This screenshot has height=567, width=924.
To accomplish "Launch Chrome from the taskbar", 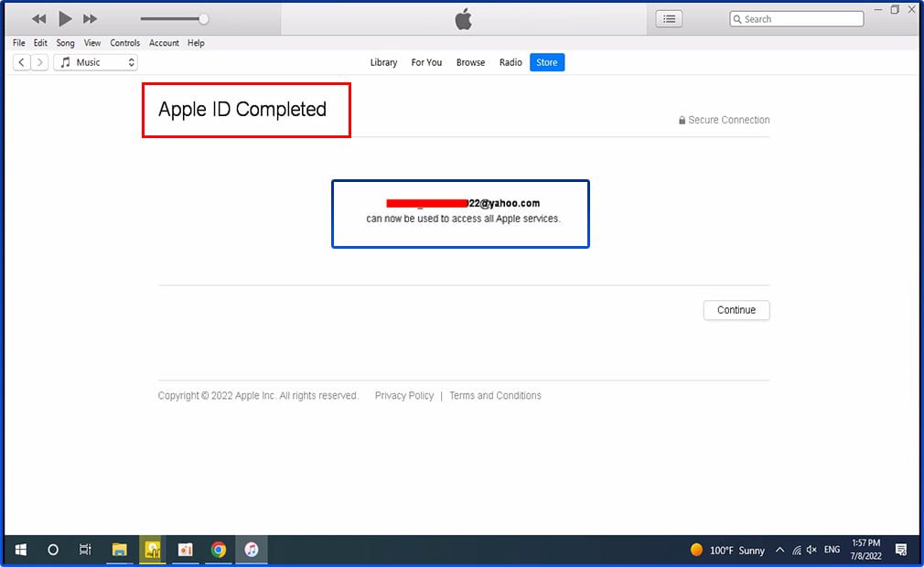I will tap(219, 550).
